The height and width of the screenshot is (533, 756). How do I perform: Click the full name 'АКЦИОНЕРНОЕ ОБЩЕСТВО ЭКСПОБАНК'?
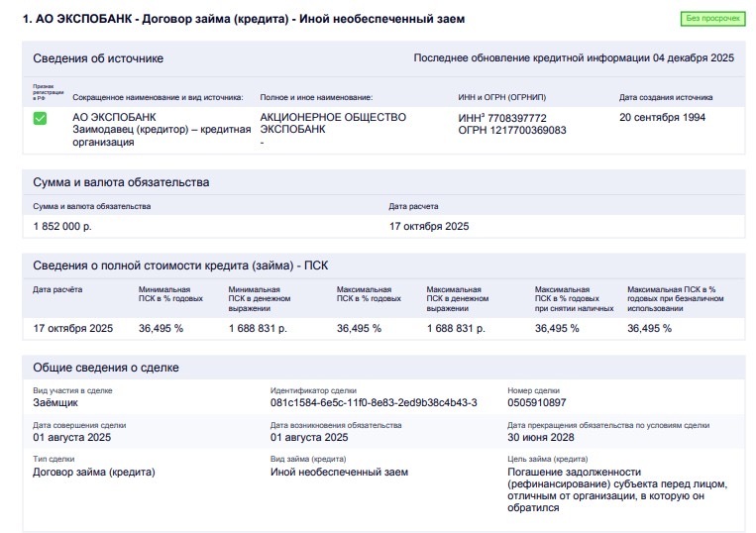click(x=333, y=124)
